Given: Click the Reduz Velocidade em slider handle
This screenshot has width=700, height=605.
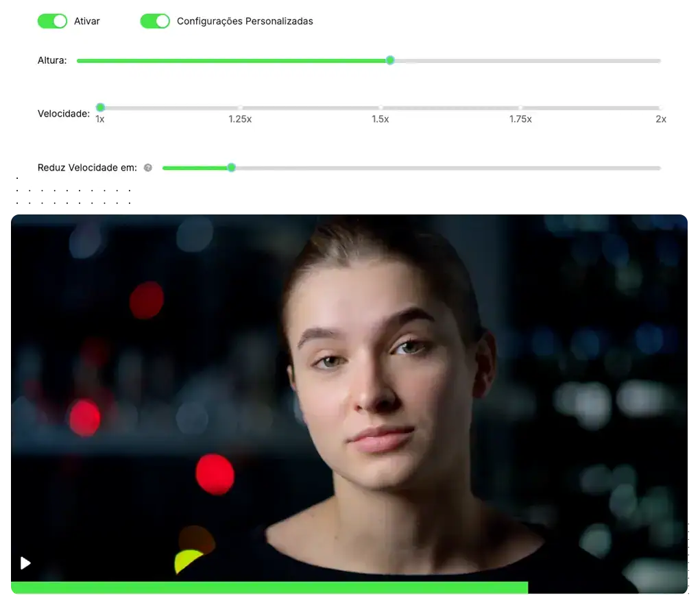Looking at the screenshot, I should (231, 167).
